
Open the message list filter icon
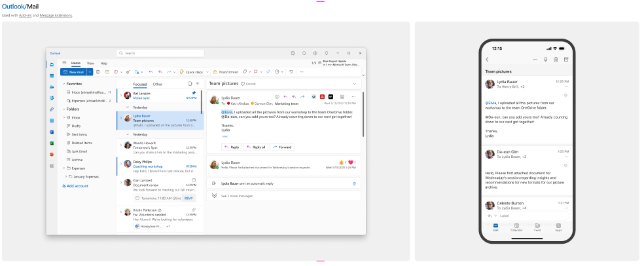click(x=197, y=84)
